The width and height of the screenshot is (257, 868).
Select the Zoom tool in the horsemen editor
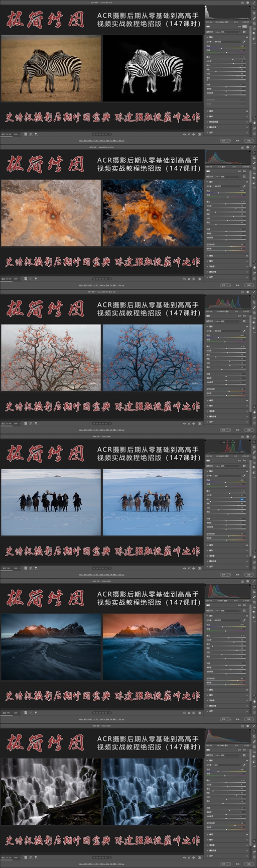254,552
